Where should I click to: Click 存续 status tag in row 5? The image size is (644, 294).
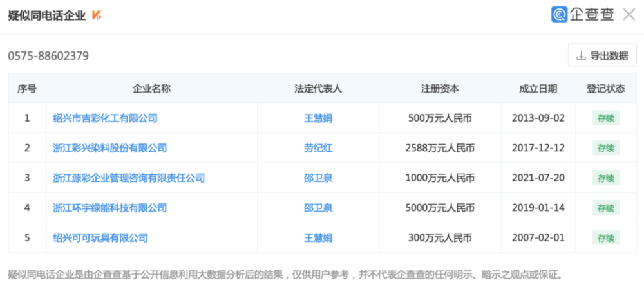[605, 238]
